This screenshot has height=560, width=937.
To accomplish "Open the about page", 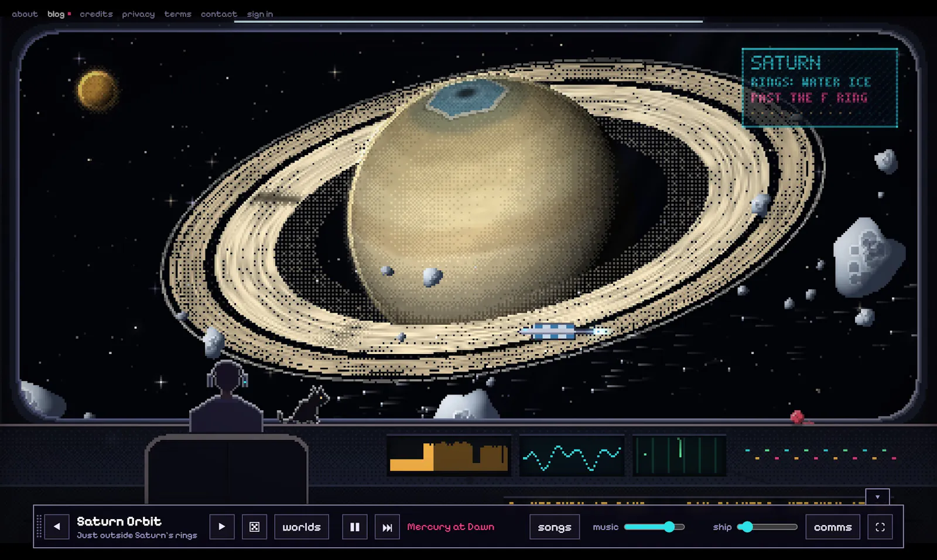I will pyautogui.click(x=25, y=14).
